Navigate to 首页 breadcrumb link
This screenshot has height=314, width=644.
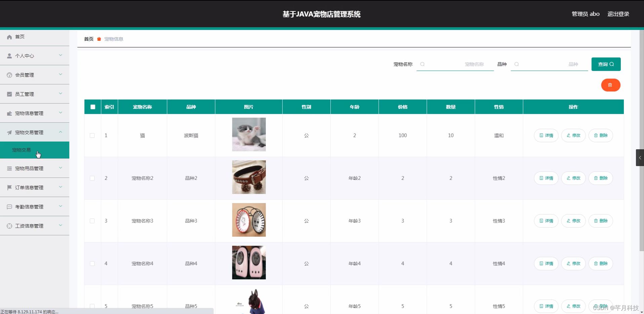(88, 39)
